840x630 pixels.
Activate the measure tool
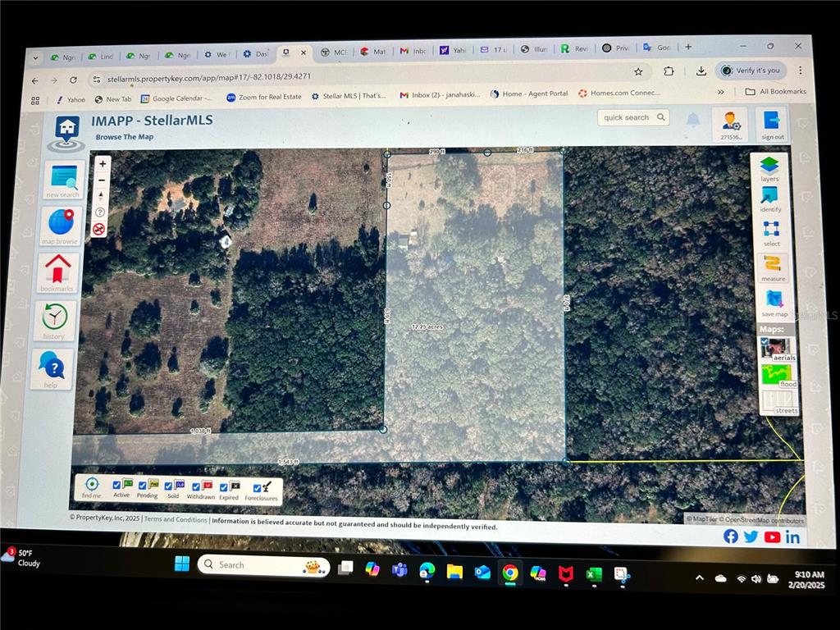pos(772,267)
